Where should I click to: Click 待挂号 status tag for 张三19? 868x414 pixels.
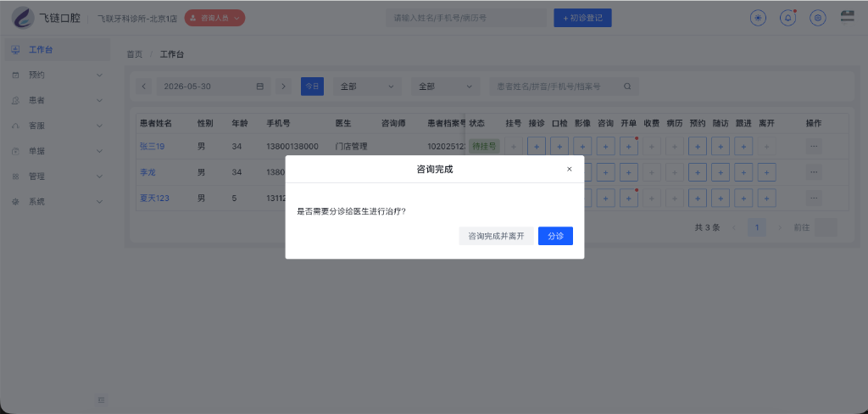[x=484, y=146]
